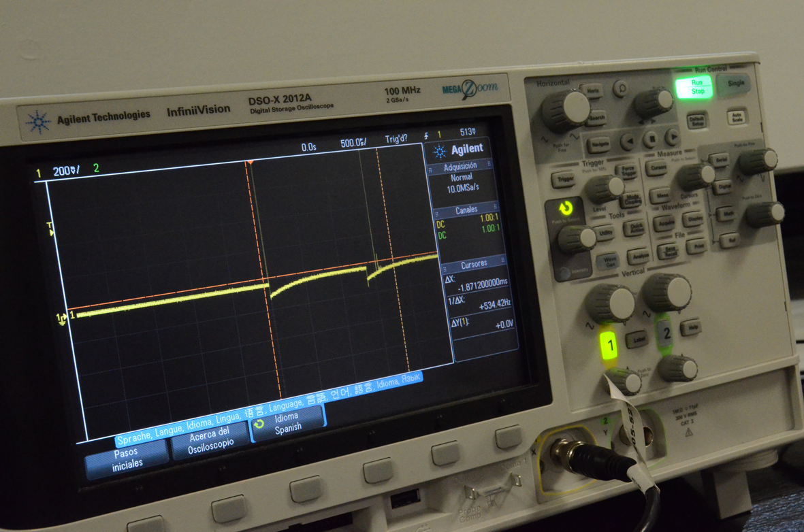Select the Acerca del Osciloscopio softkey label
The image size is (804, 532).
click(210, 442)
